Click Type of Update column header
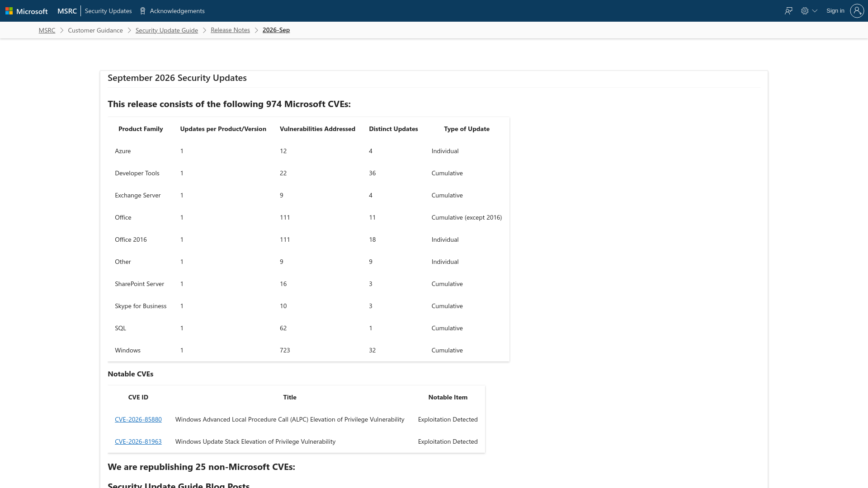The height and width of the screenshot is (488, 868). [x=467, y=129]
